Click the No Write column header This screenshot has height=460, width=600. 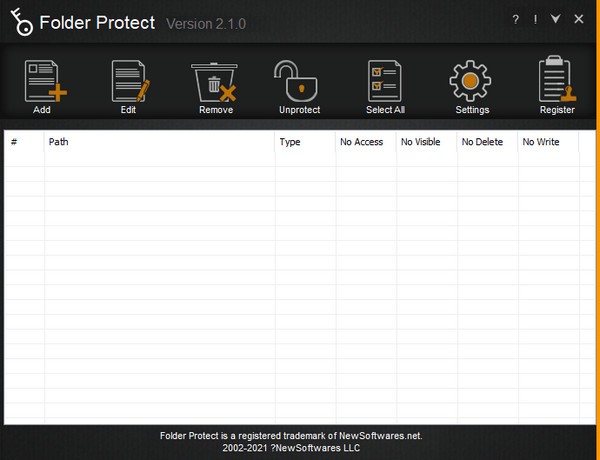click(548, 142)
